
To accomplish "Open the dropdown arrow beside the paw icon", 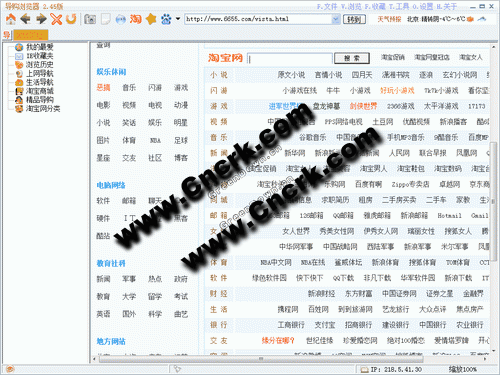I will 178,19.
